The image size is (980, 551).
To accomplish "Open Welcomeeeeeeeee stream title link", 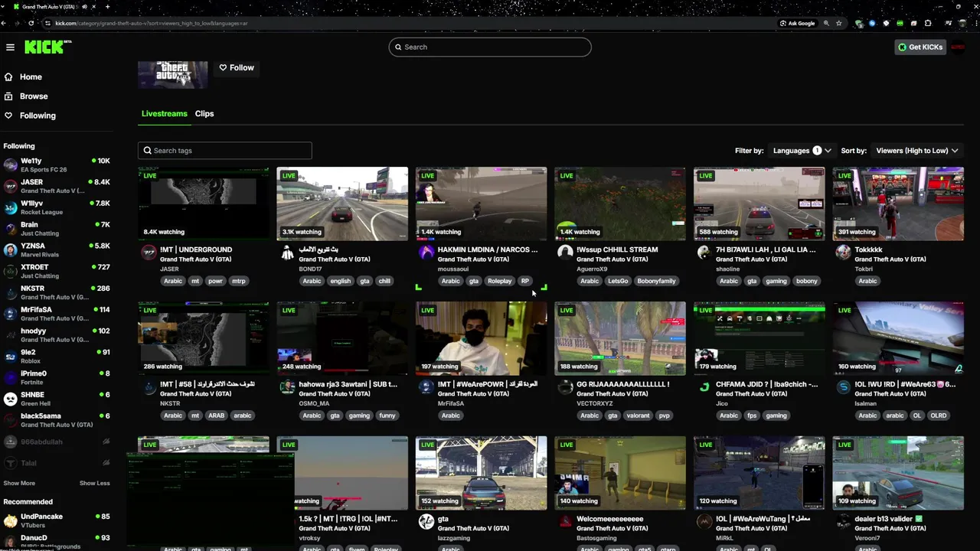I will (609, 519).
